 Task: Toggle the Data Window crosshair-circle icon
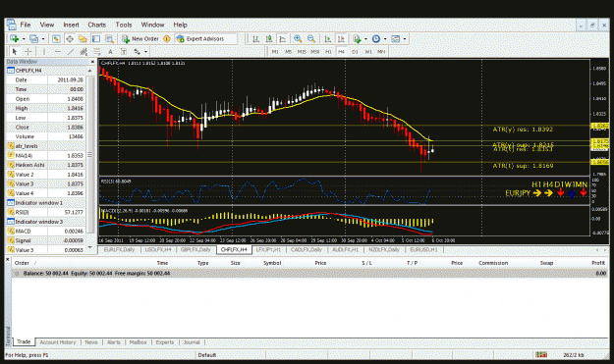pyautogui.click(x=70, y=38)
